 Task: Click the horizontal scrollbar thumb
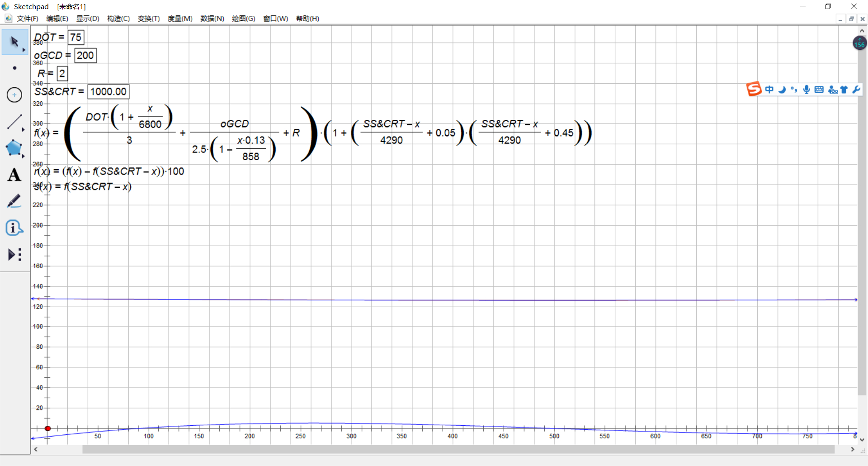point(458,449)
